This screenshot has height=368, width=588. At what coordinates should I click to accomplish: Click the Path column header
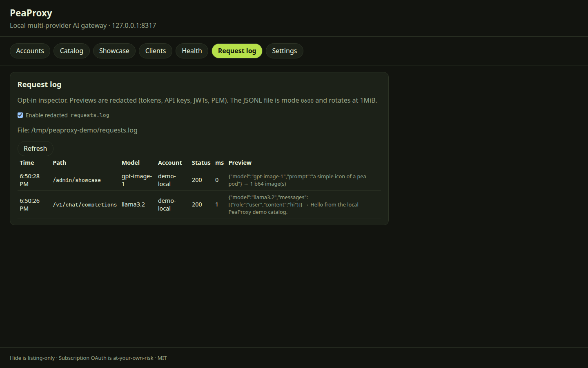click(x=60, y=163)
